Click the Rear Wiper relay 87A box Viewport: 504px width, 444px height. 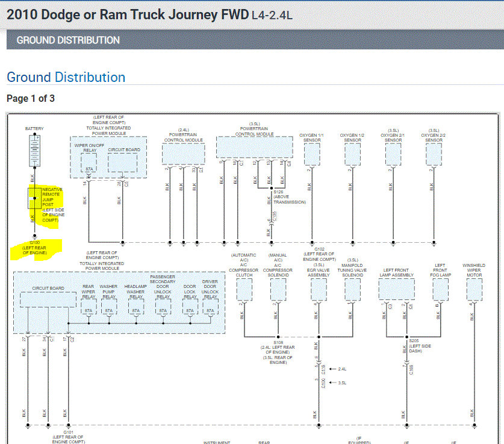pos(89,307)
